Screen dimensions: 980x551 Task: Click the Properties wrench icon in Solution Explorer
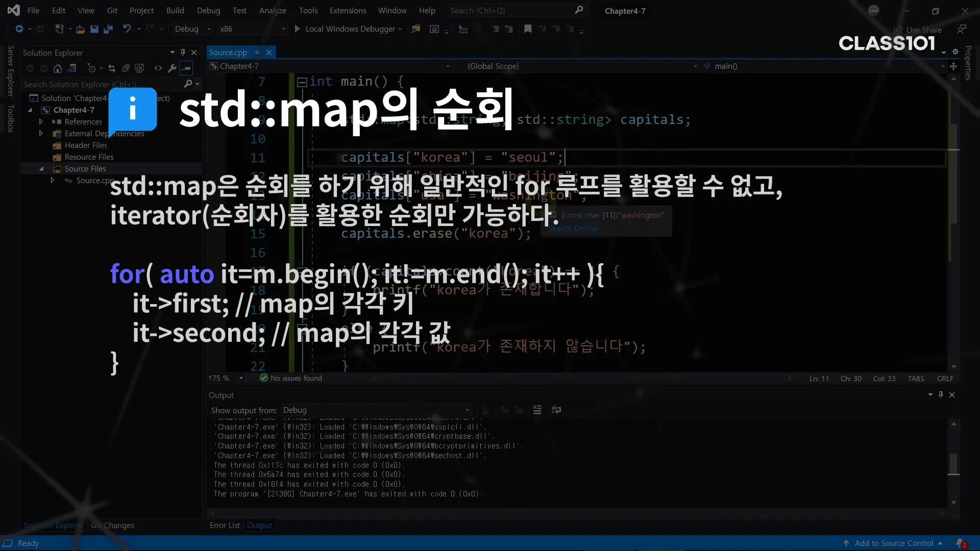[172, 68]
